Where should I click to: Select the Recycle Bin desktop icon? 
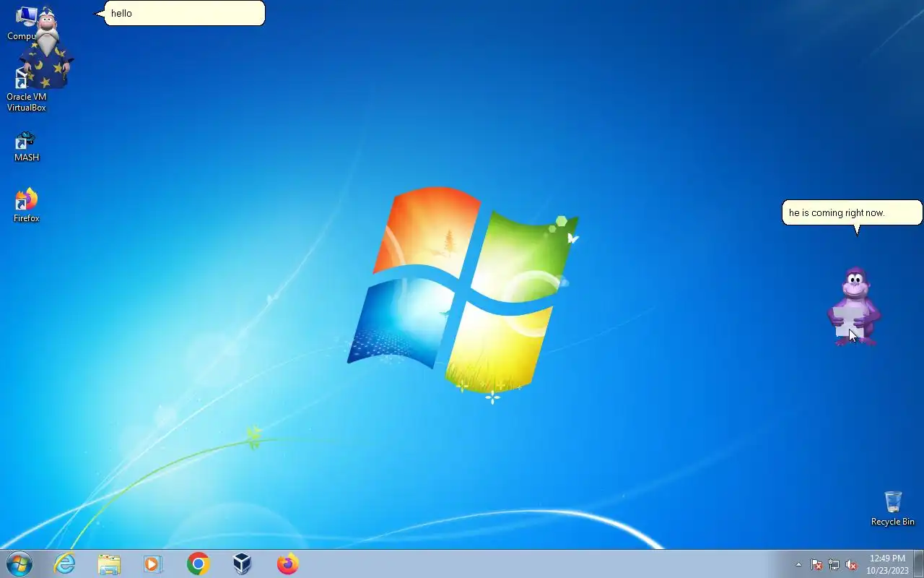point(893,509)
